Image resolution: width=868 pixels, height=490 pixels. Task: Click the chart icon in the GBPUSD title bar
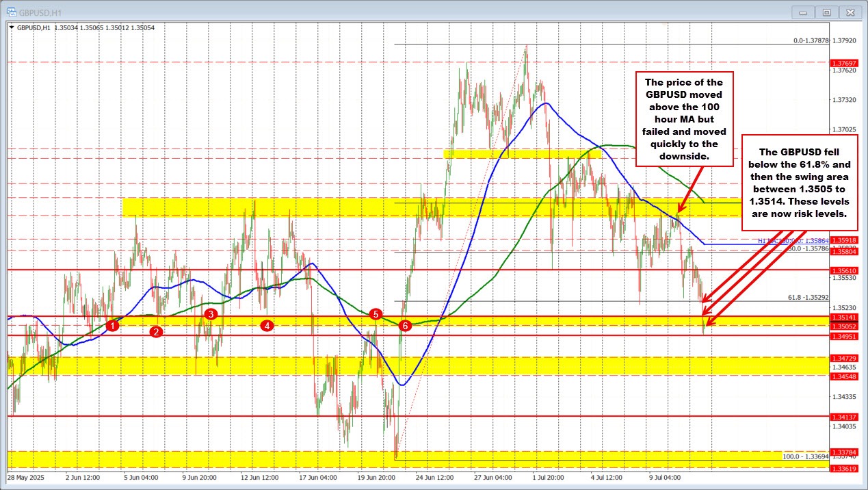13,12
